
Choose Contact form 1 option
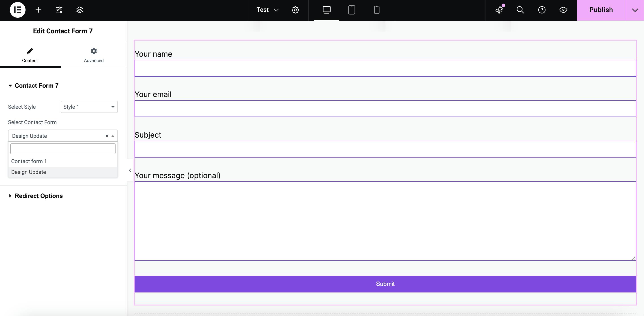[x=63, y=161]
